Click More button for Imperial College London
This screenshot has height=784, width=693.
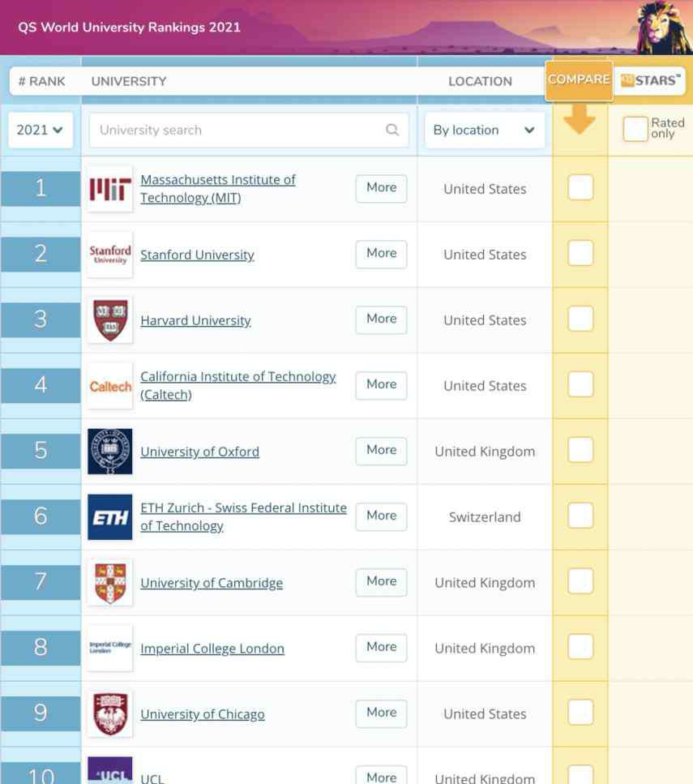[x=382, y=646]
